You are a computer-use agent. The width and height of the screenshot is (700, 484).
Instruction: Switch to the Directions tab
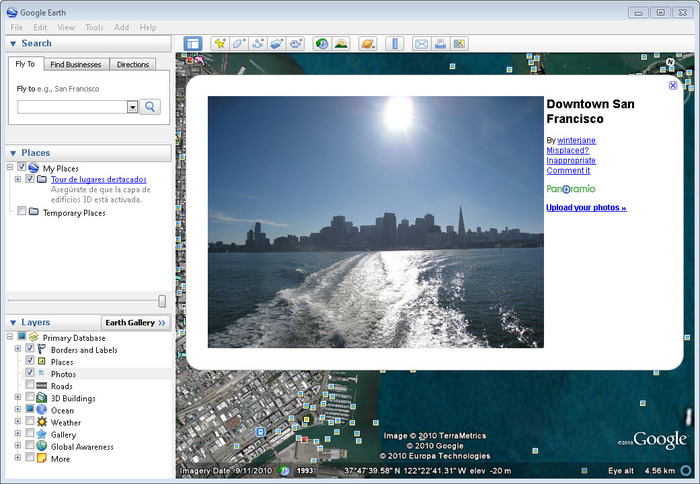pos(133,64)
